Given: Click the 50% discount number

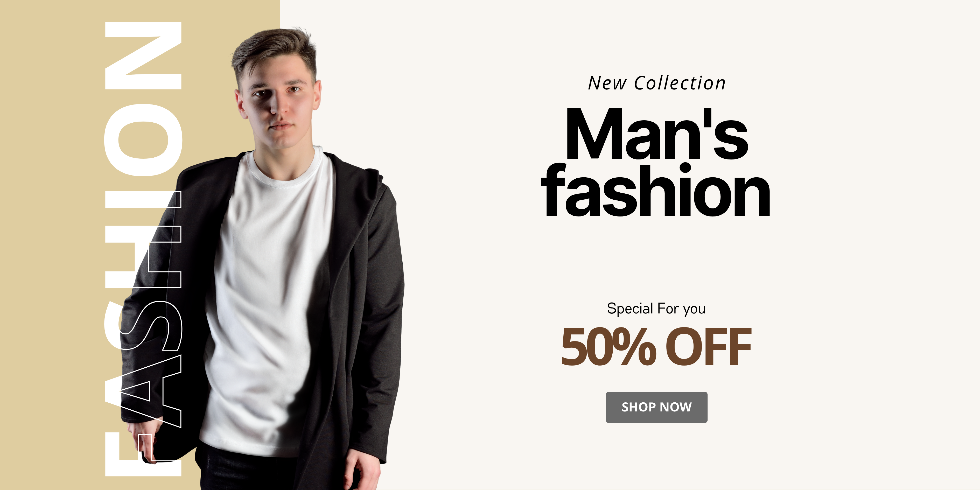Looking at the screenshot, I should [608, 347].
